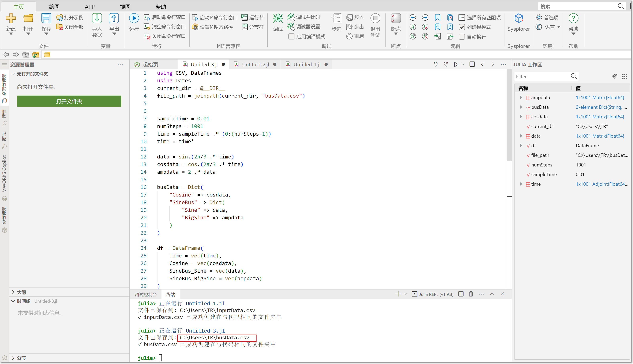The width and height of the screenshot is (633, 364).
Task: Click the grid view icon in Julia workspace
Action: 625,77
